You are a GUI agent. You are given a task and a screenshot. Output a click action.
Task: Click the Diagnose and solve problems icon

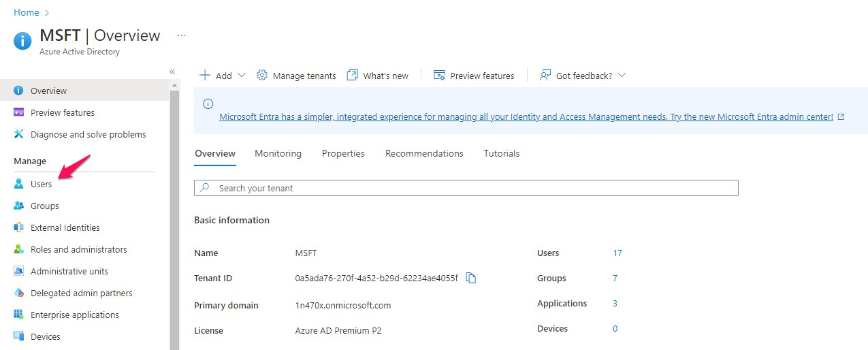tap(19, 134)
